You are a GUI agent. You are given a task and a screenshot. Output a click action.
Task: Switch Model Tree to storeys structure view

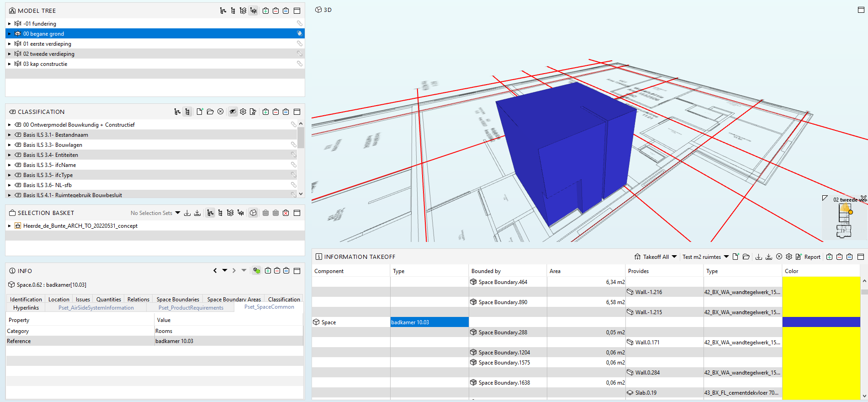[x=253, y=11]
